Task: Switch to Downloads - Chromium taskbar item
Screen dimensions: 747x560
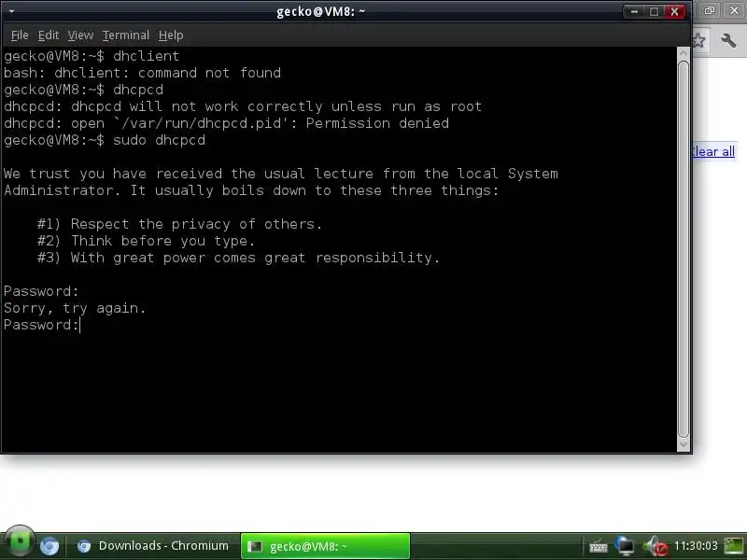Action: 153,546
